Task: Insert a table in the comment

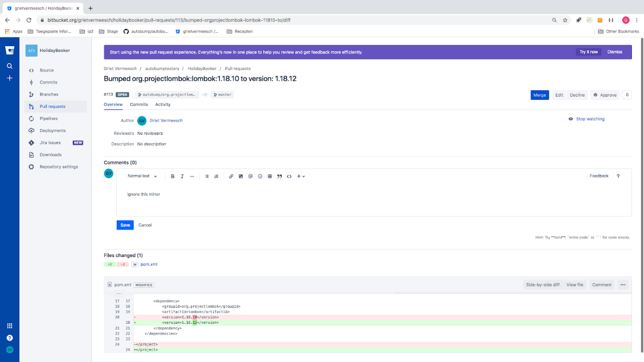Action: tap(270, 176)
